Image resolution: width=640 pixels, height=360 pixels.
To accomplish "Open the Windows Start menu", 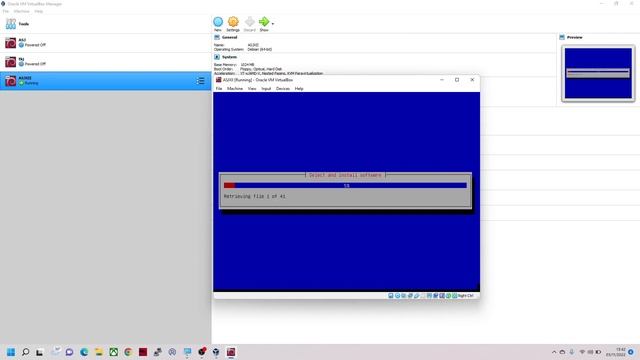I will pyautogui.click(x=11, y=352).
